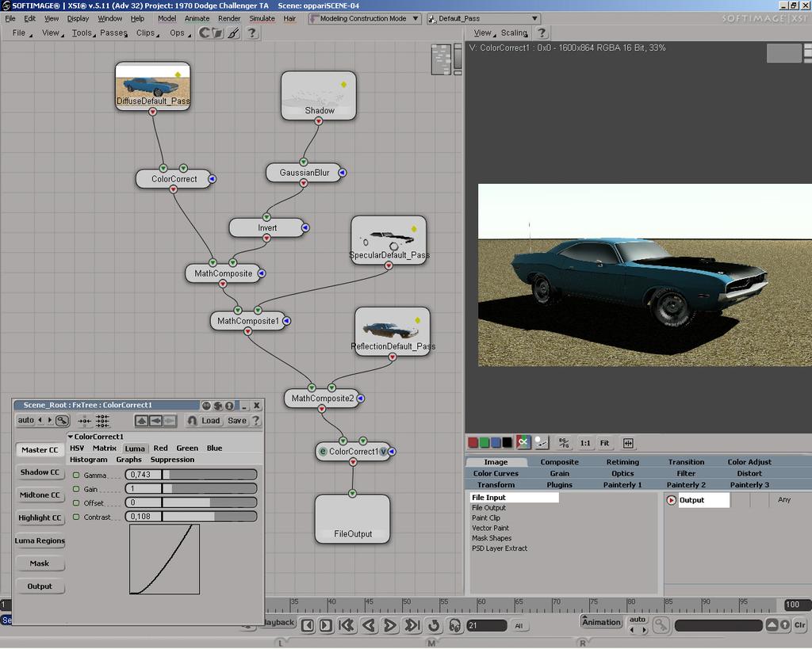Click the up-arrow navigation icon in editor
This screenshot has width=812, height=649.
141,421
